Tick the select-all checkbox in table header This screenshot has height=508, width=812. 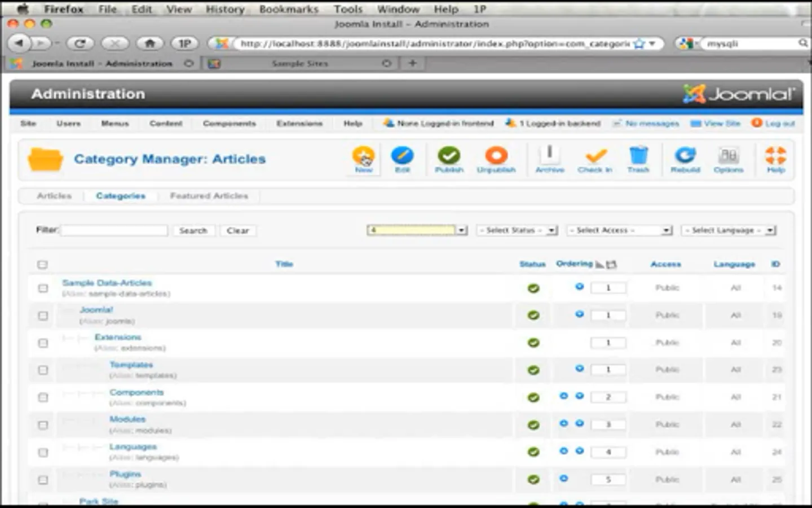click(42, 265)
